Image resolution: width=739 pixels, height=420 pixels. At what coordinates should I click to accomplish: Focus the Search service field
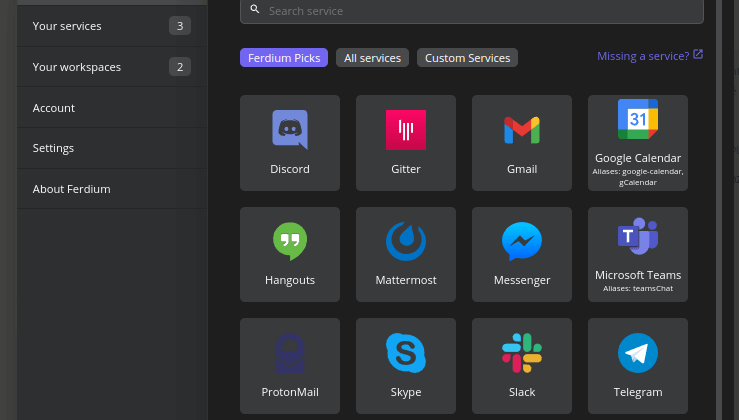[x=472, y=11]
